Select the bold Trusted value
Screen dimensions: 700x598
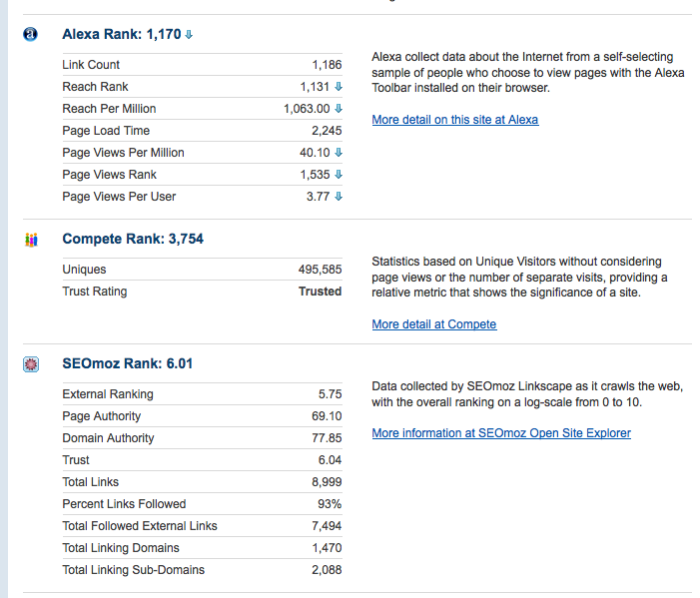tap(321, 292)
